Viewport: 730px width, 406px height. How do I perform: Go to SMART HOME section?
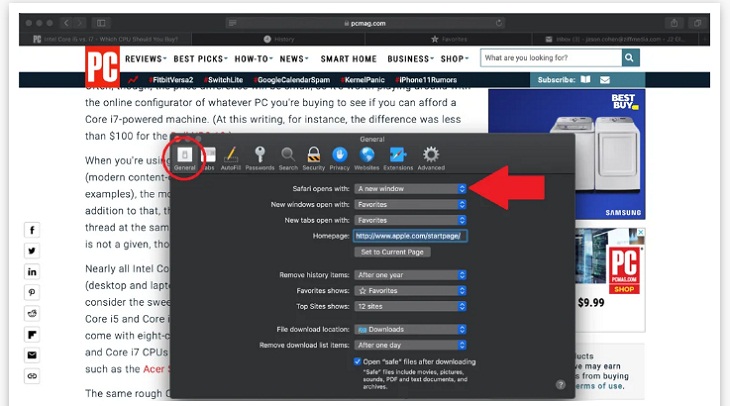[348, 59]
